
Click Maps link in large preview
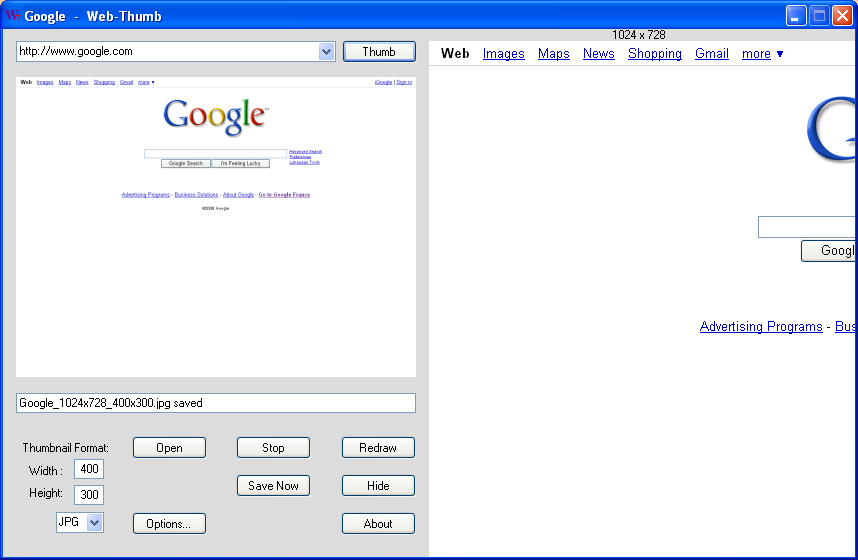[554, 54]
